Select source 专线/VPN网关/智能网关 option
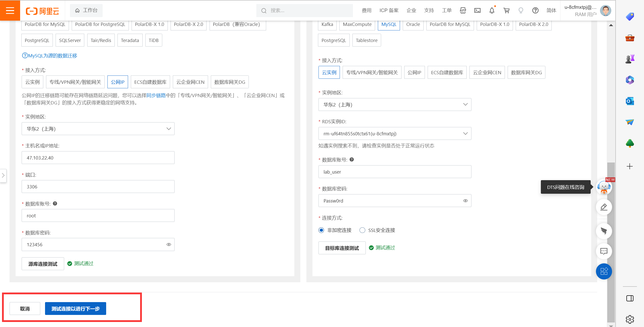This screenshot has height=327, width=644. 75,82
